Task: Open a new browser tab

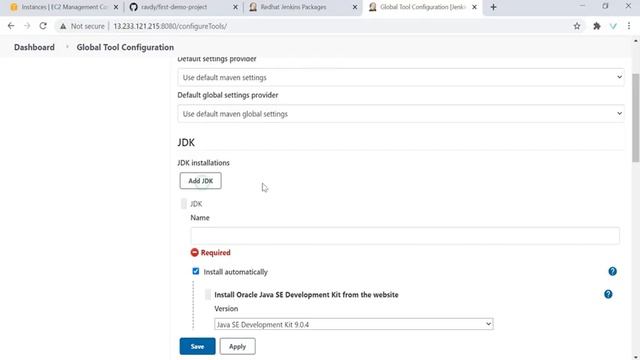Action: [x=493, y=7]
